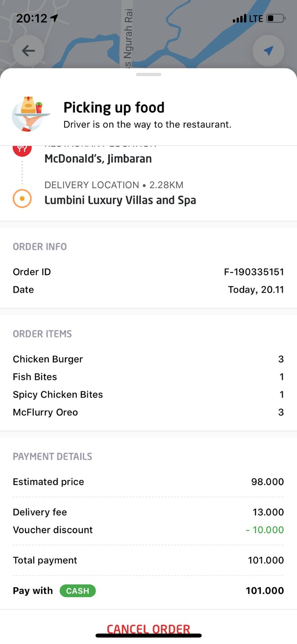Tap the map recenter location arrow
This screenshot has height=644, width=297.
pos(268,51)
